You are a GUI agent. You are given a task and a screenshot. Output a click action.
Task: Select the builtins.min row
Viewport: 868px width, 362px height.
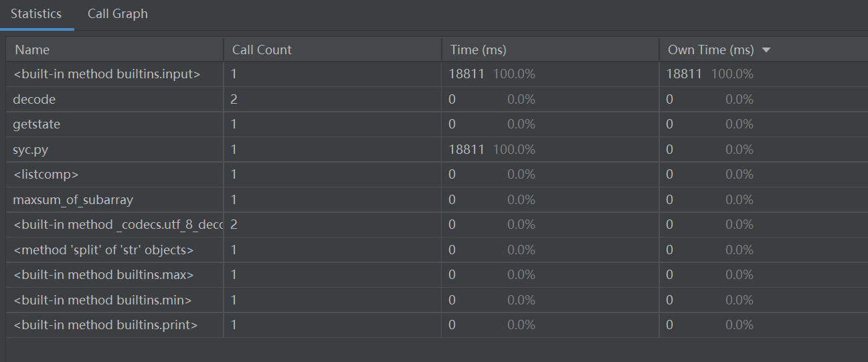point(102,300)
